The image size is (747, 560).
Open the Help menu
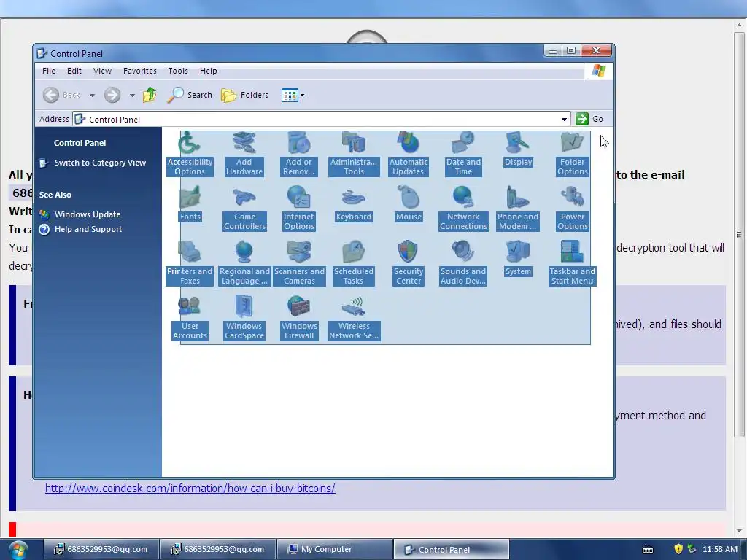tap(208, 71)
